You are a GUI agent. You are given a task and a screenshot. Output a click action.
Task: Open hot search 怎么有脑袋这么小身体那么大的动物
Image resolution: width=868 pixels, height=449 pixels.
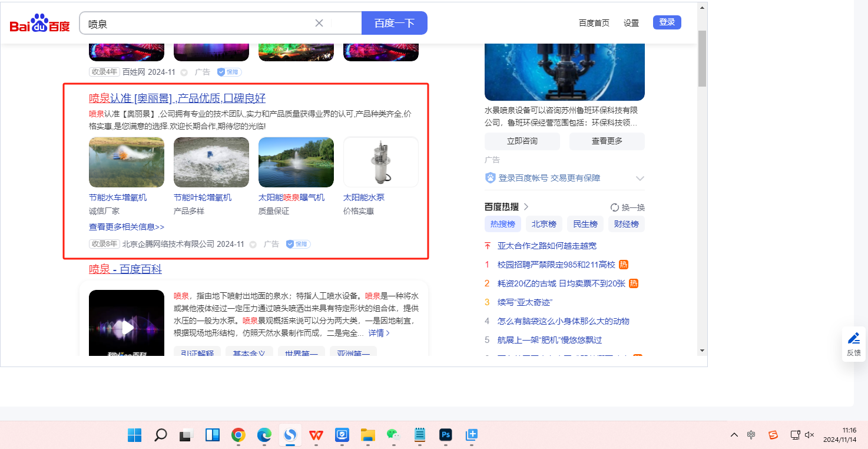click(x=564, y=321)
